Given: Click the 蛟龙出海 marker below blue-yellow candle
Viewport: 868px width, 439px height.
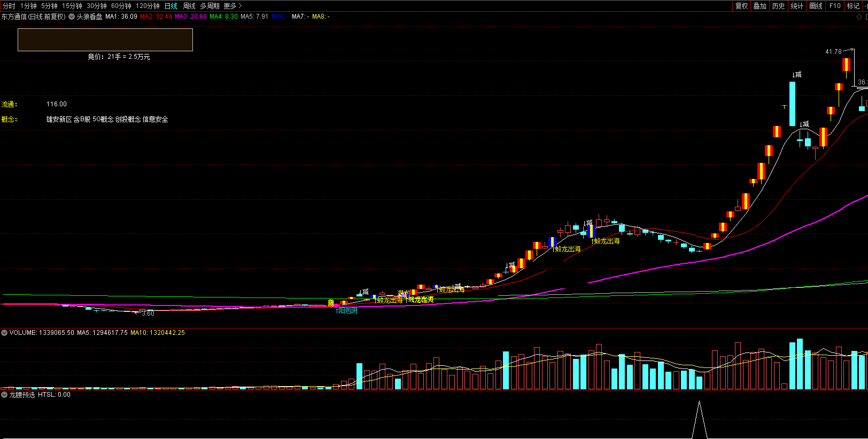Looking at the screenshot, I should (606, 241).
